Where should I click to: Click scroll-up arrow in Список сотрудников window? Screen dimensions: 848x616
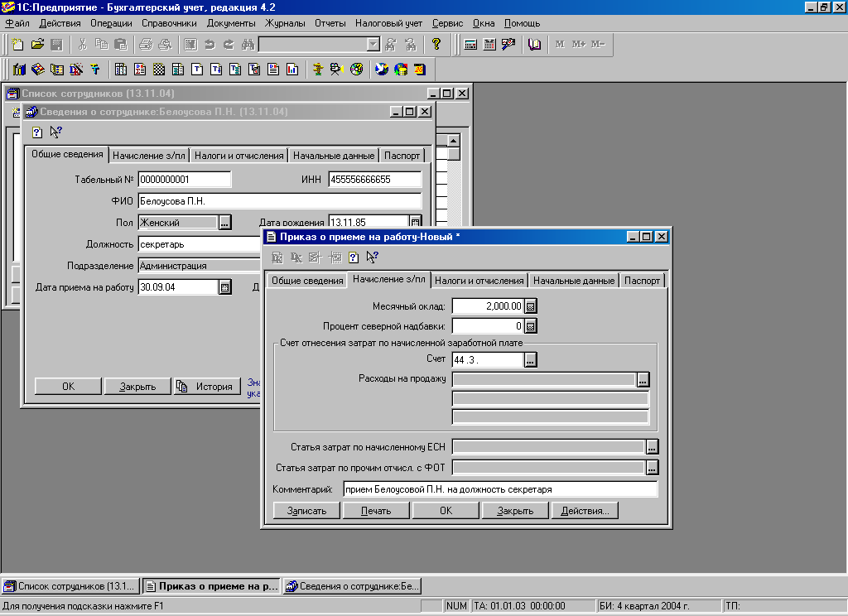click(x=453, y=141)
